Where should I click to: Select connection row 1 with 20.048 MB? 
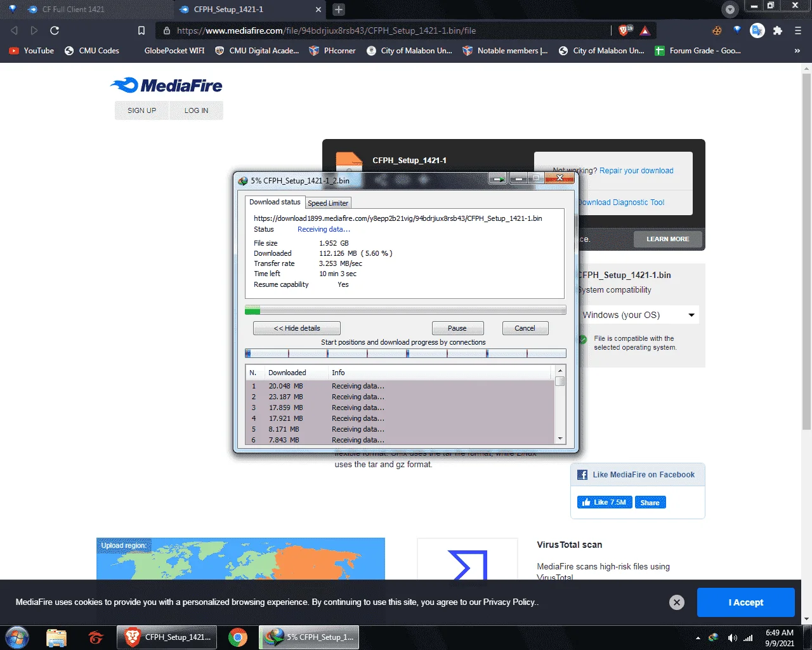coord(400,386)
